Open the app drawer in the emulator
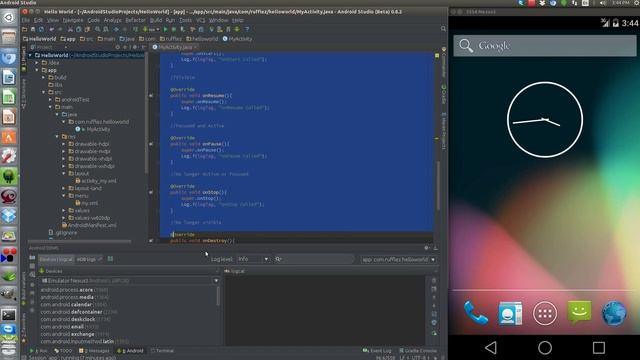 (545, 313)
